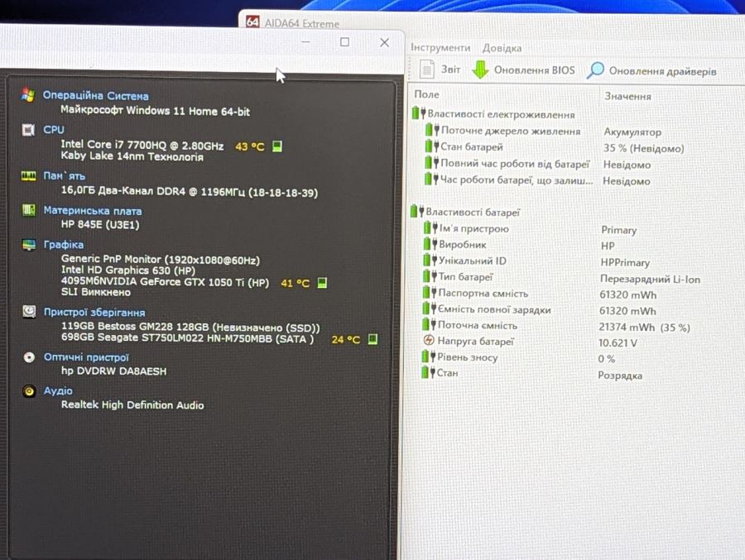Select the Властивості батареї group row
The width and height of the screenshot is (745, 560).
[x=465, y=212]
